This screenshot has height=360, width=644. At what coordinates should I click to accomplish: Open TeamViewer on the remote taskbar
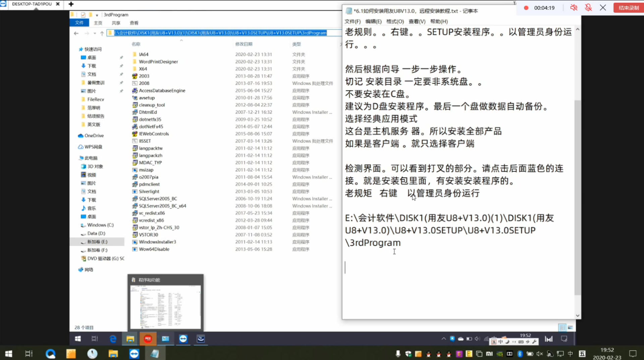(x=183, y=339)
